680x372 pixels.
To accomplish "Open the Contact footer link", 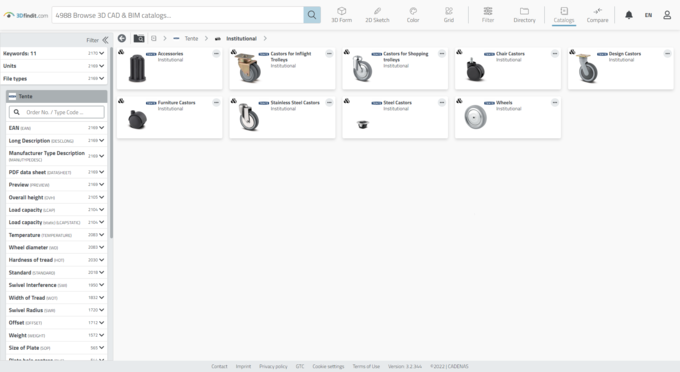I will coord(219,366).
